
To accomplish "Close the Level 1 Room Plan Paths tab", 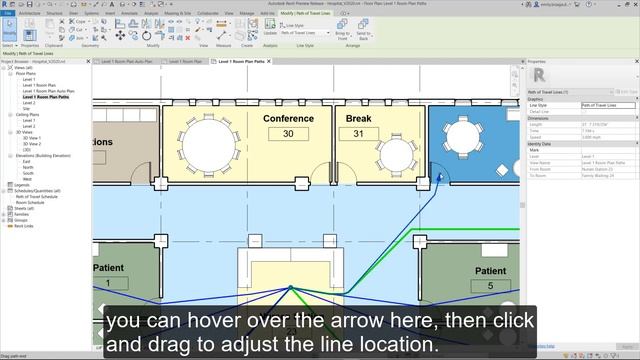I will click(269, 61).
